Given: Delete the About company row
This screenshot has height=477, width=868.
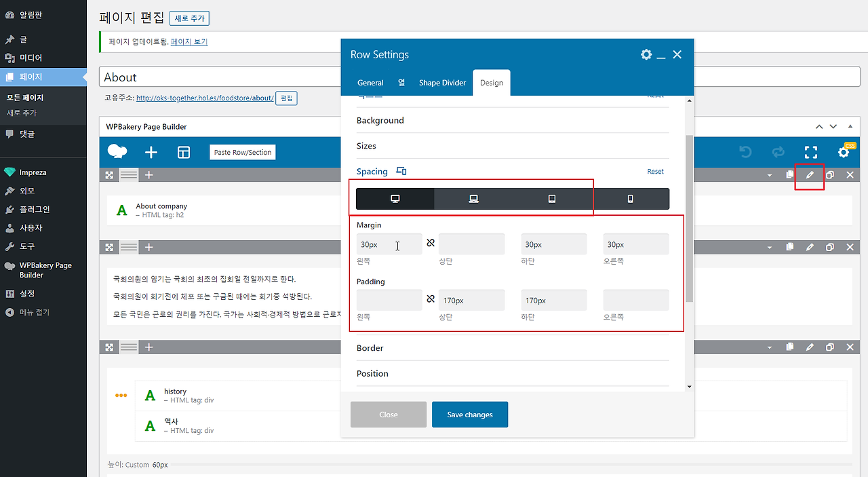Looking at the screenshot, I should (850, 175).
